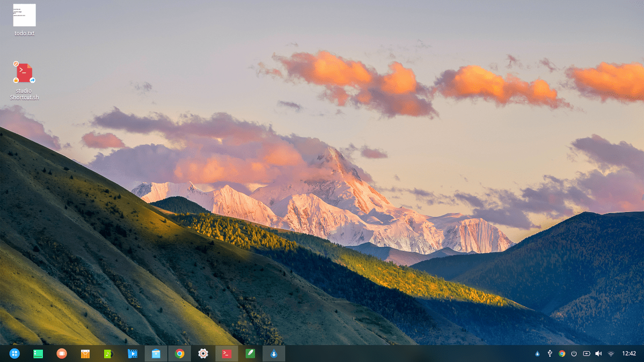Click the USB device tray icon
Image resolution: width=644 pixels, height=362 pixels.
[550, 353]
